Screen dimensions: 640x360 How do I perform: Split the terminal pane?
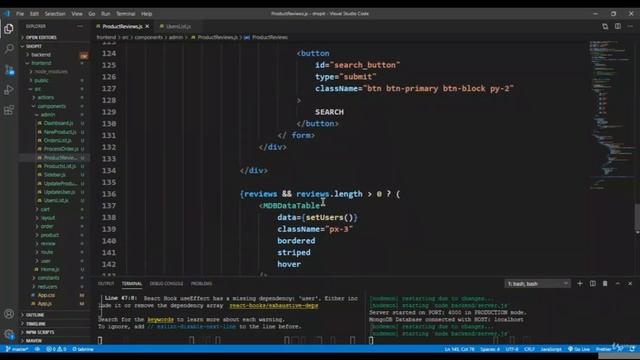593,283
